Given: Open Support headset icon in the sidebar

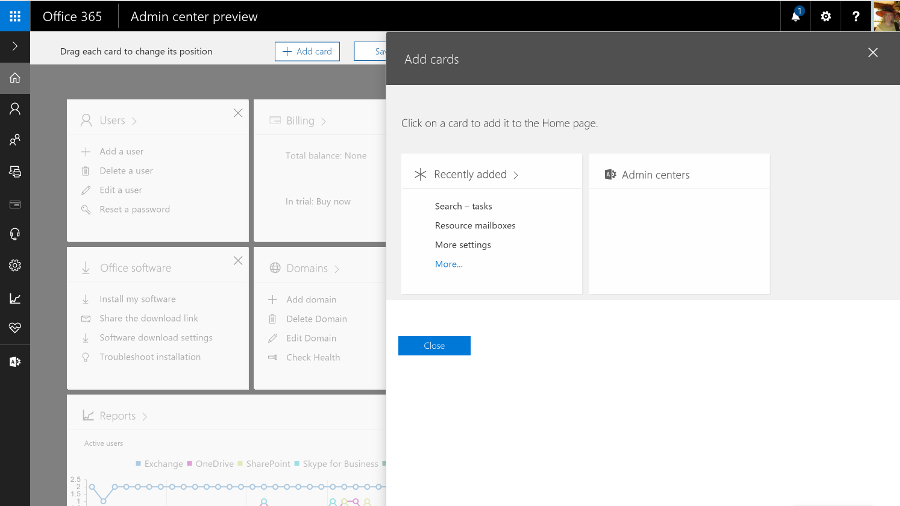Looking at the screenshot, I should click(15, 234).
